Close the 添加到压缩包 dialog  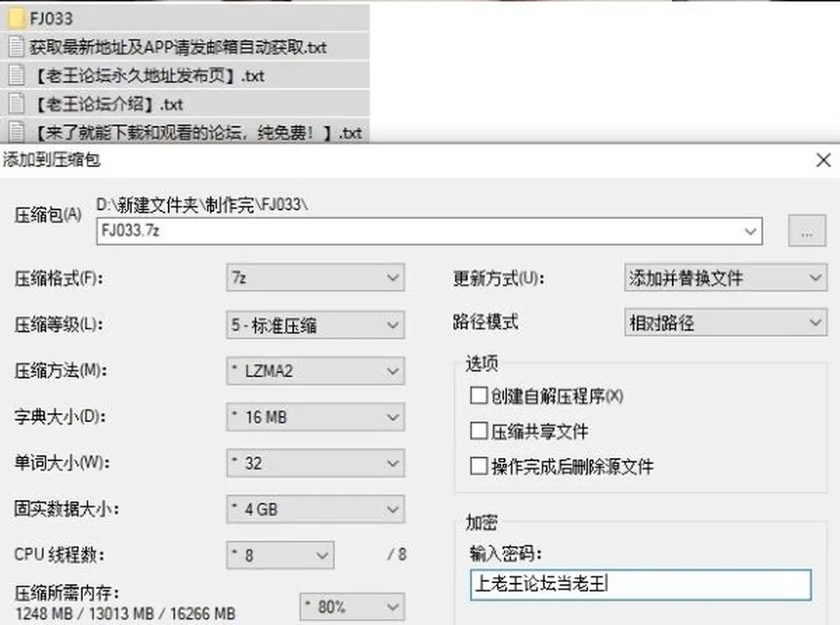pyautogui.click(x=823, y=159)
